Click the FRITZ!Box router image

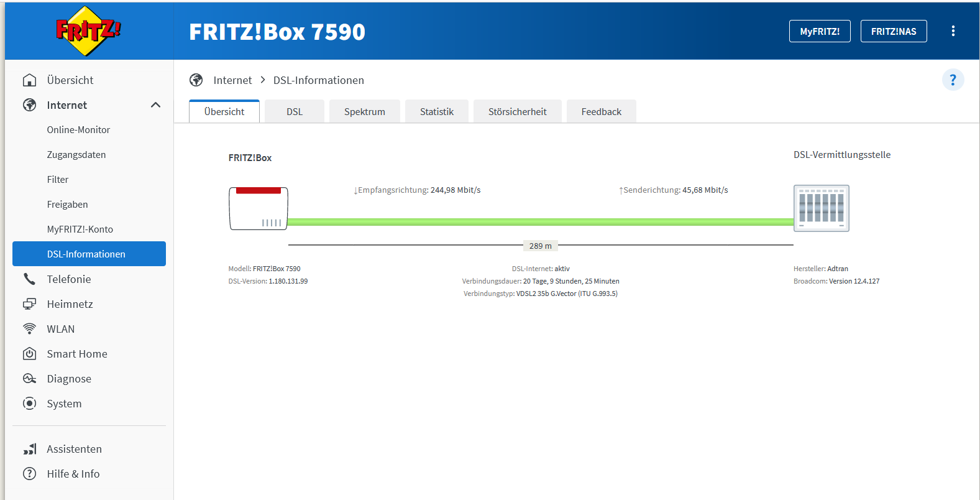point(259,208)
